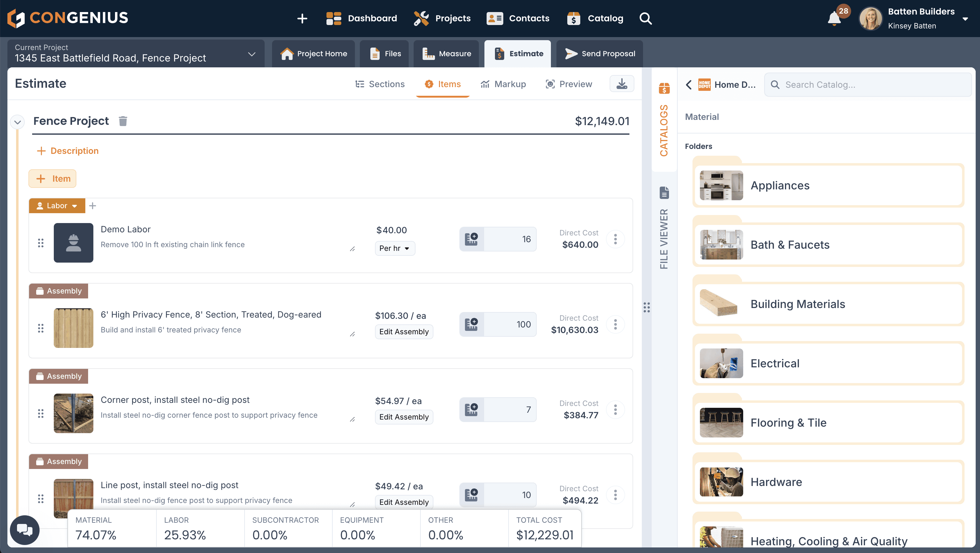
Task: Open more options for Demo Labor row
Action: [615, 239]
